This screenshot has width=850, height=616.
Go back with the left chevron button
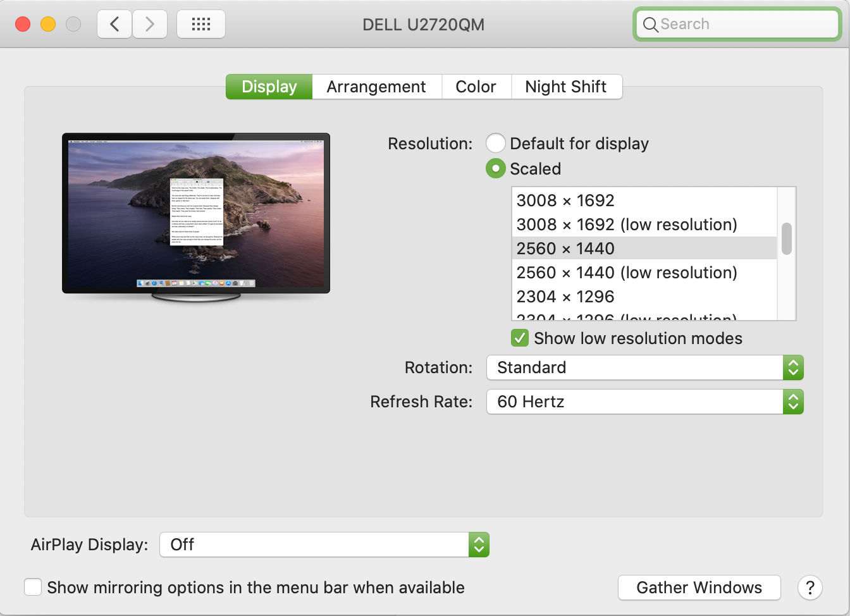pyautogui.click(x=114, y=25)
